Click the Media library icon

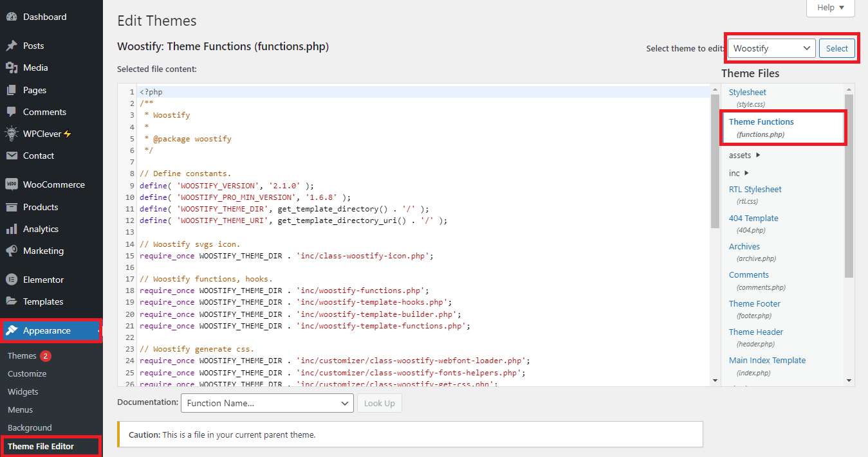click(12, 67)
